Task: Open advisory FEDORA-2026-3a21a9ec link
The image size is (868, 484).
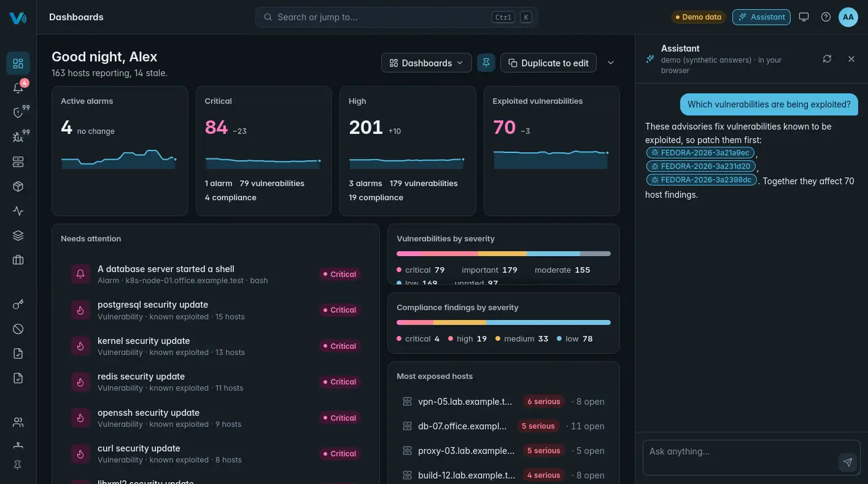Action: pyautogui.click(x=700, y=153)
